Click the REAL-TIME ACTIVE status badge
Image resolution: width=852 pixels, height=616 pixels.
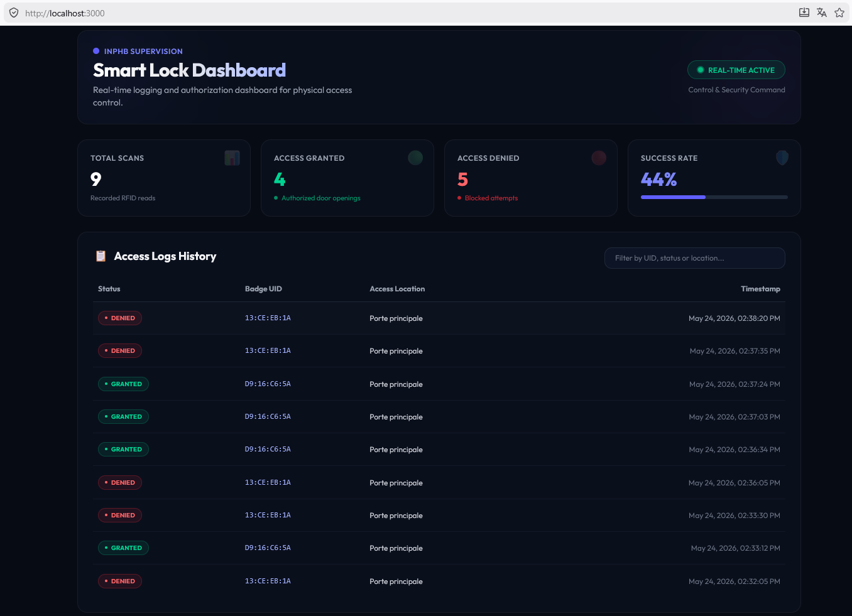(736, 70)
